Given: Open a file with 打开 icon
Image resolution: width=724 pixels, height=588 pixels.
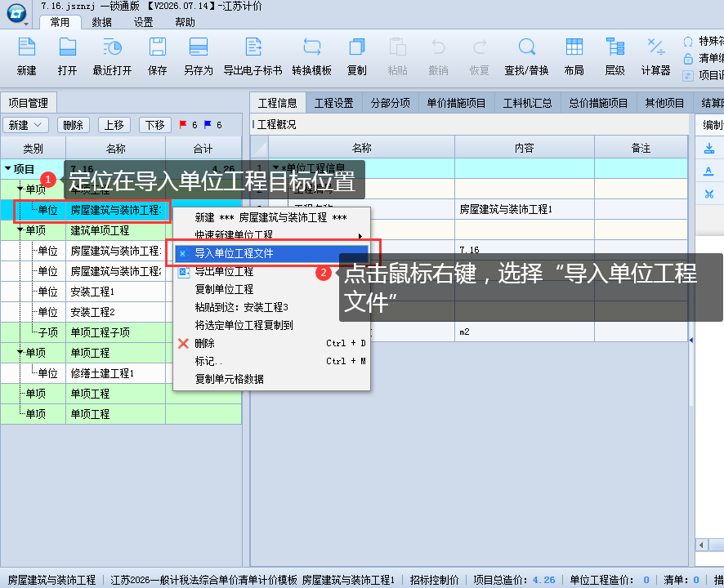Looking at the screenshot, I should pyautogui.click(x=67, y=47).
